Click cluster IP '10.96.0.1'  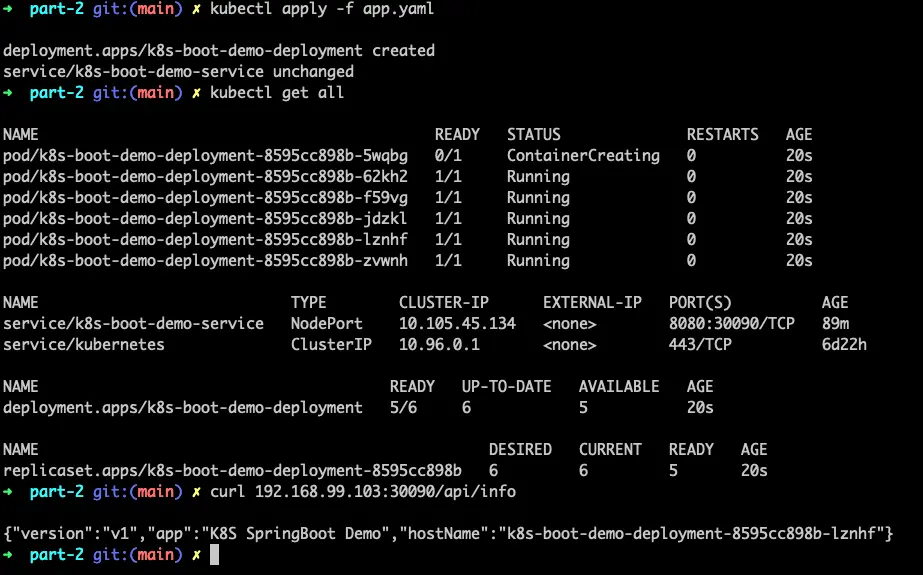pos(439,345)
